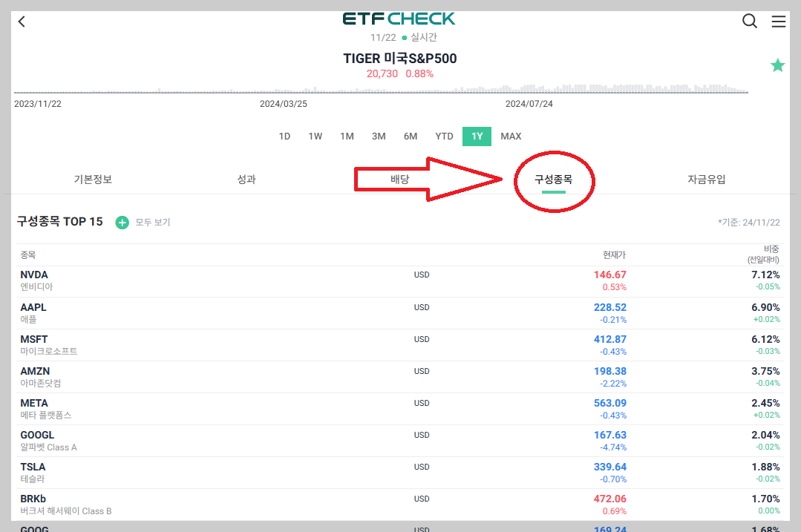Click META price 563.09

[x=610, y=404]
